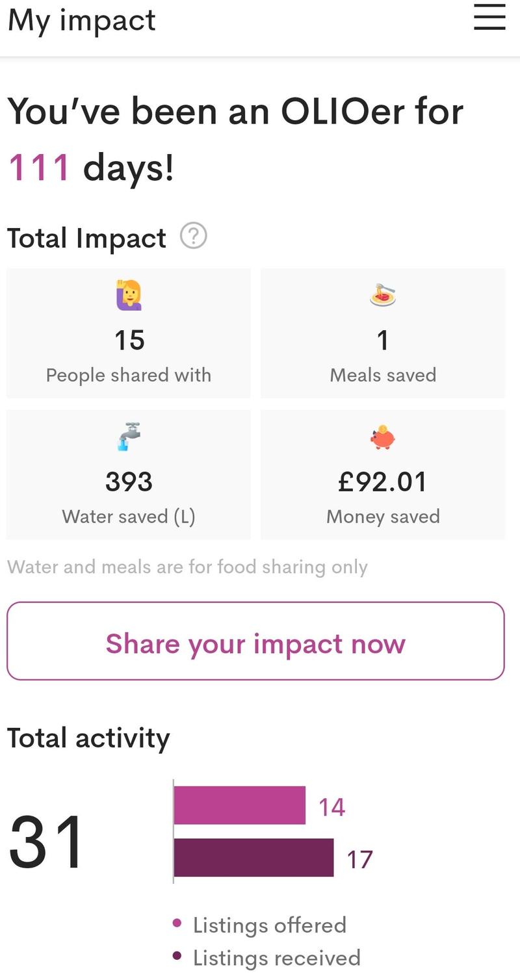Click the Listings received legend label
The height and width of the screenshot is (980, 520).
(277, 958)
